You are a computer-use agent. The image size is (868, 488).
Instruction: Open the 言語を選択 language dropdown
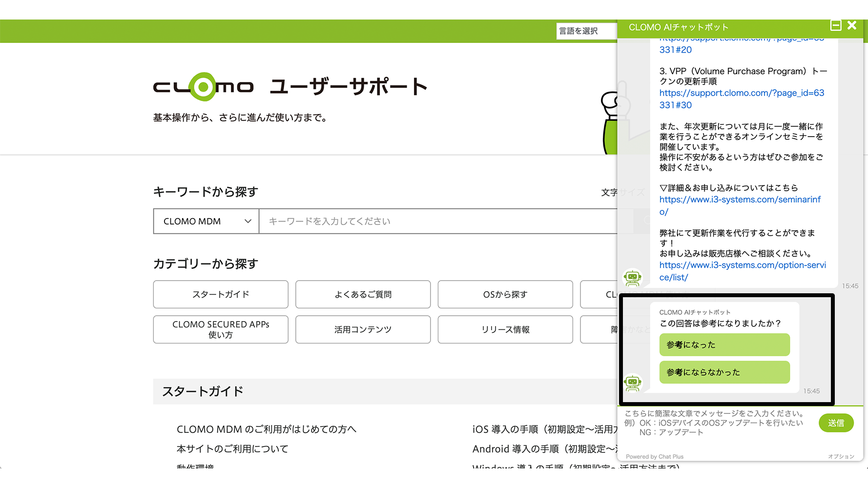tap(587, 31)
